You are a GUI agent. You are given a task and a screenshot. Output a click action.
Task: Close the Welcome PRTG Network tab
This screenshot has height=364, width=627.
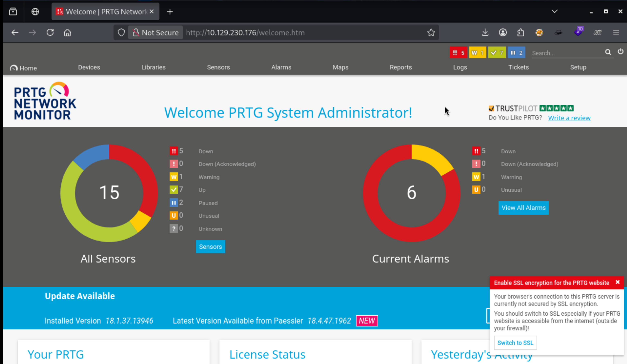[151, 11]
